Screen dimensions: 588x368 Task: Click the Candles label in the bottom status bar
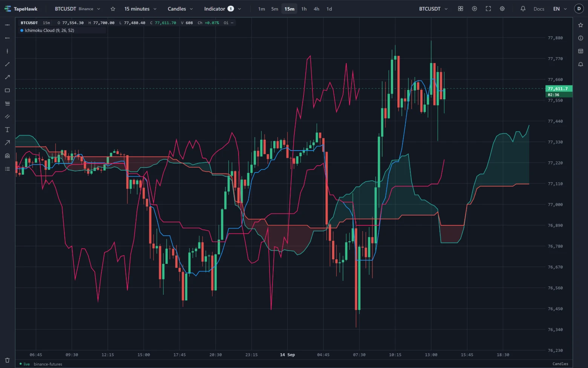560,364
